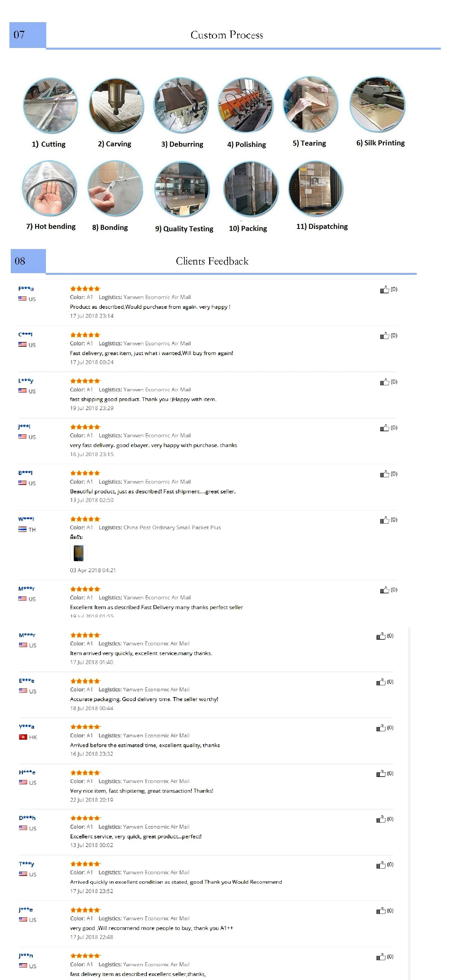Click reviewer name E***e
The width and height of the screenshot is (460, 980).
coord(26,680)
